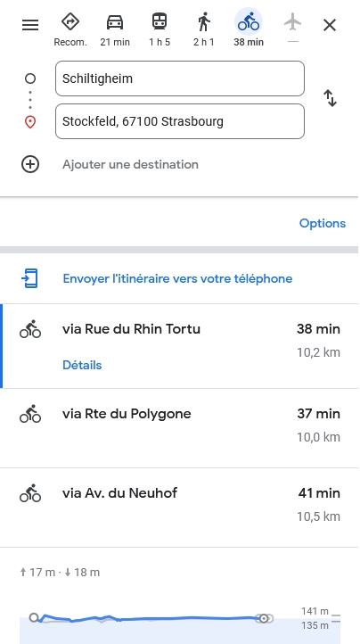
Task: Open Détails for Rue du Rhin Tortu route
Action: [82, 365]
